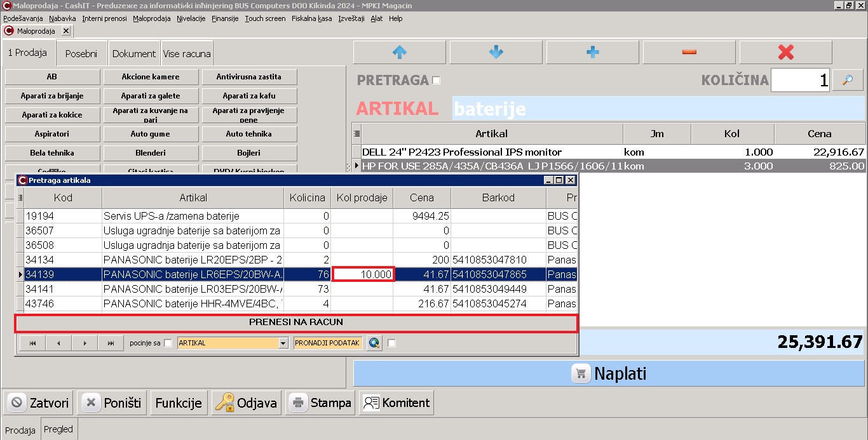This screenshot has height=440, width=868.
Task: Sort by Kolicina column header
Action: click(x=307, y=197)
